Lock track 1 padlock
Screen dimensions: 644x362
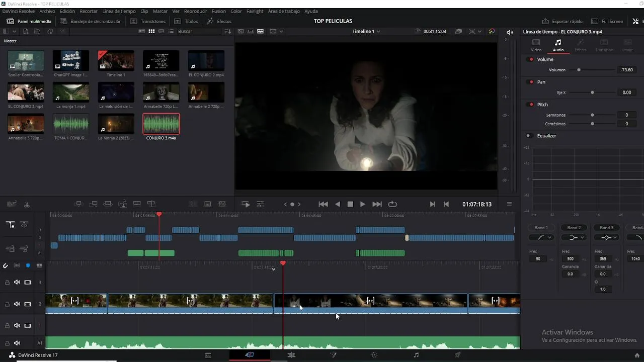click(x=7, y=325)
